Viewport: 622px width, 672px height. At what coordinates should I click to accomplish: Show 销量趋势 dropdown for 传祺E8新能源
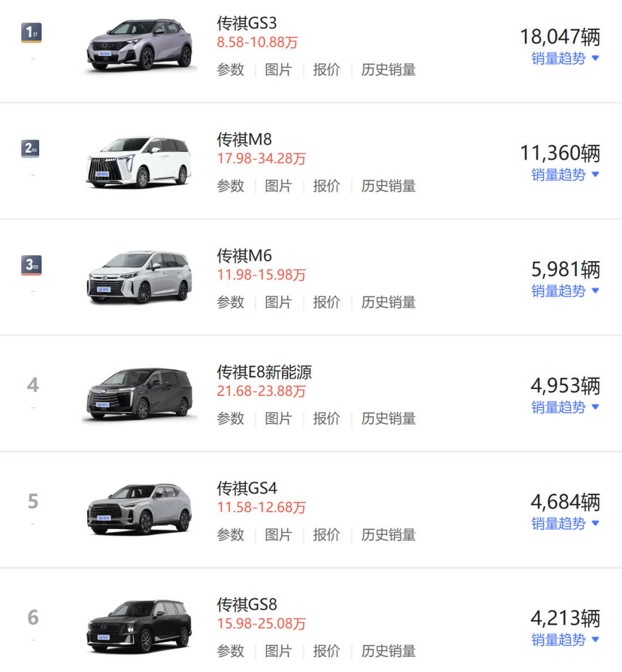click(564, 407)
